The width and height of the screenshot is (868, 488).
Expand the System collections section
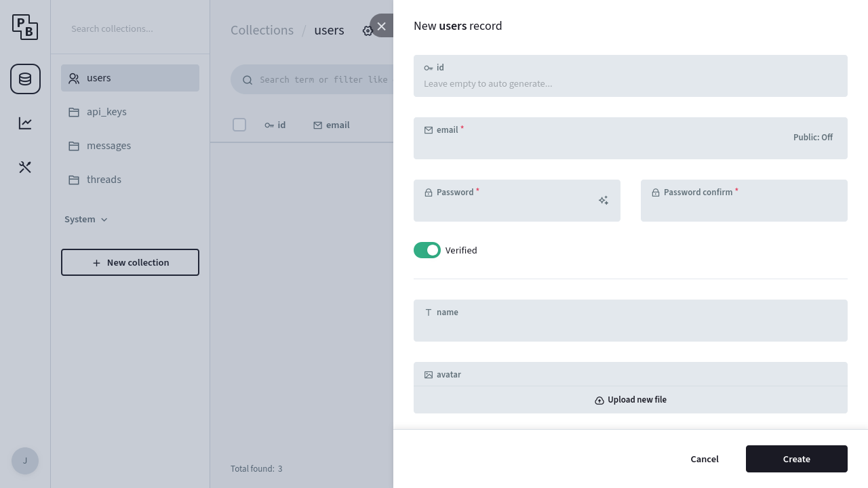86,219
